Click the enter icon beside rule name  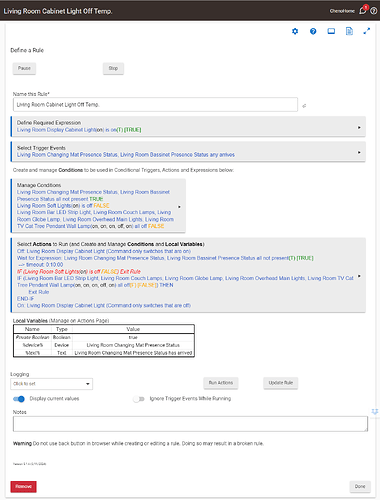point(304,106)
